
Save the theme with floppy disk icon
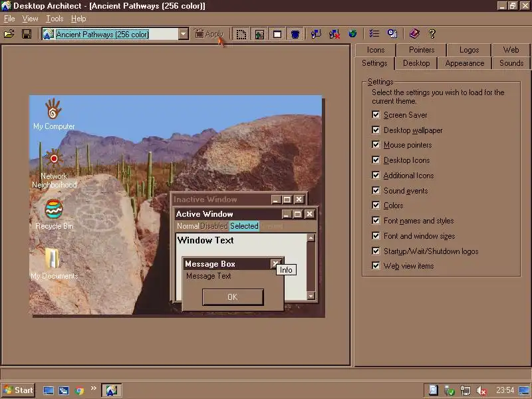27,34
